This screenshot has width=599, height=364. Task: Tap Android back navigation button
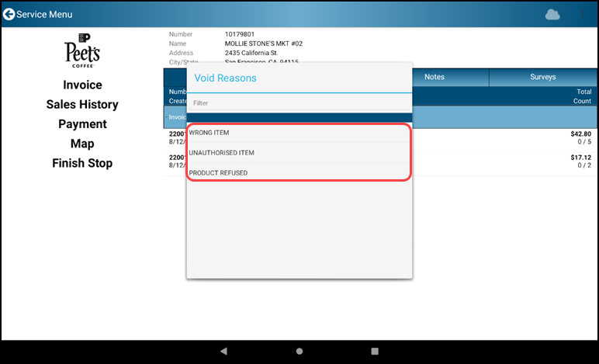[x=224, y=351]
